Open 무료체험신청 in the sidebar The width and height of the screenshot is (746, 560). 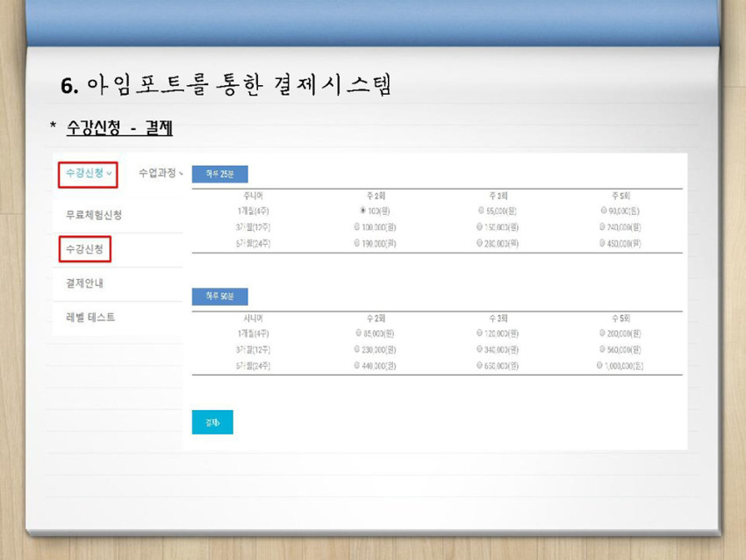(x=94, y=215)
